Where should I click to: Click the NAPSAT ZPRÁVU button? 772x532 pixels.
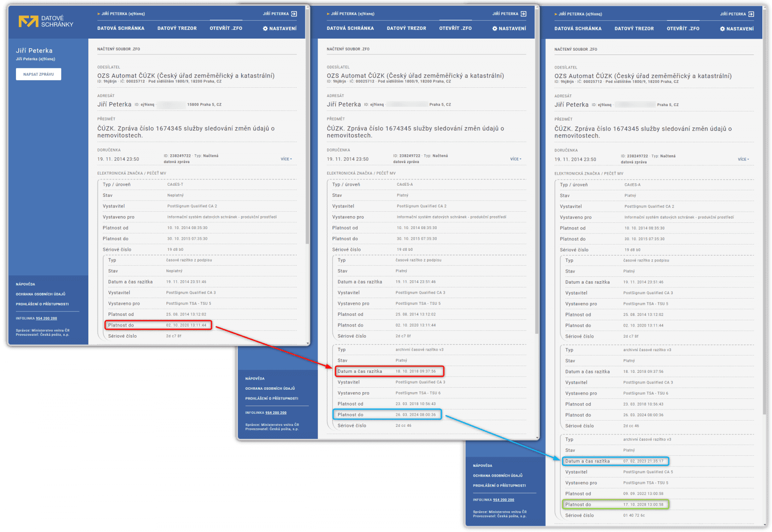tap(39, 74)
